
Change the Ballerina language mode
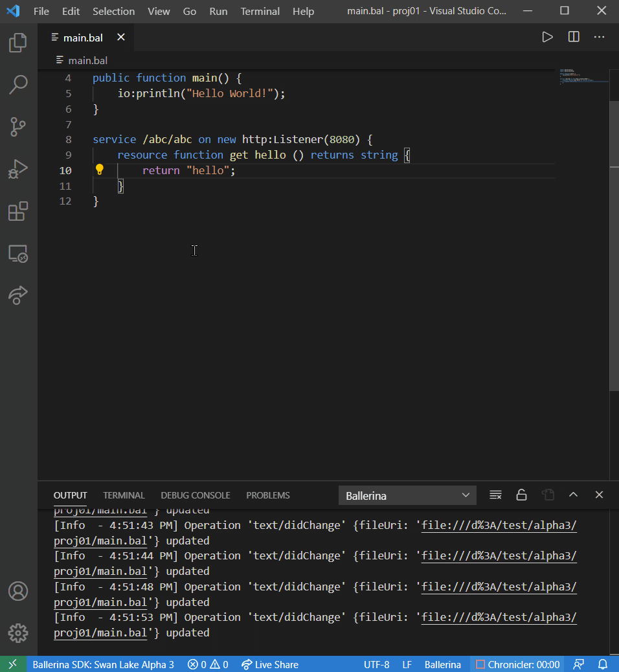click(x=442, y=664)
